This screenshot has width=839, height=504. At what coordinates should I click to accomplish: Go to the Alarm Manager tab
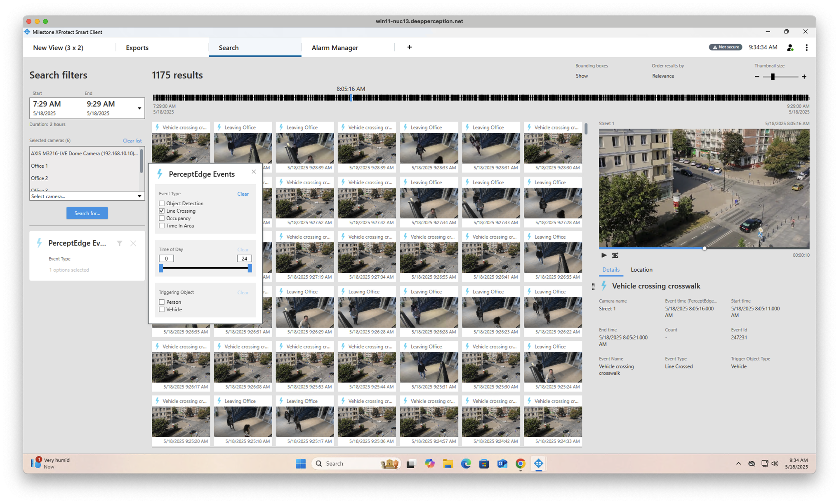click(x=335, y=48)
